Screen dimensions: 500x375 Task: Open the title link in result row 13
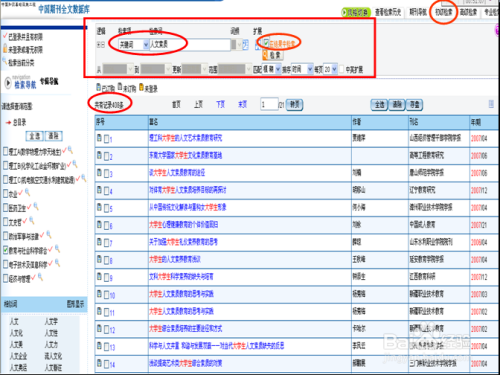[216, 346]
